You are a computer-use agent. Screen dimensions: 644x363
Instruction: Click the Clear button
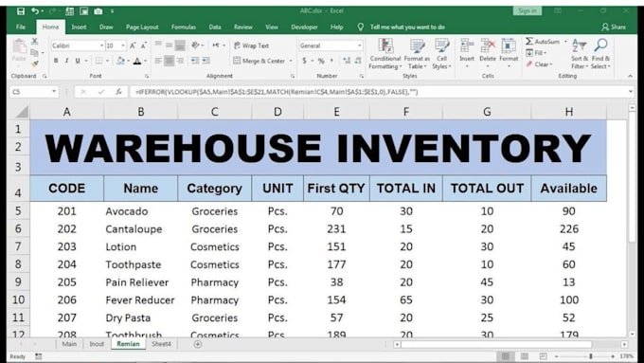click(540, 64)
